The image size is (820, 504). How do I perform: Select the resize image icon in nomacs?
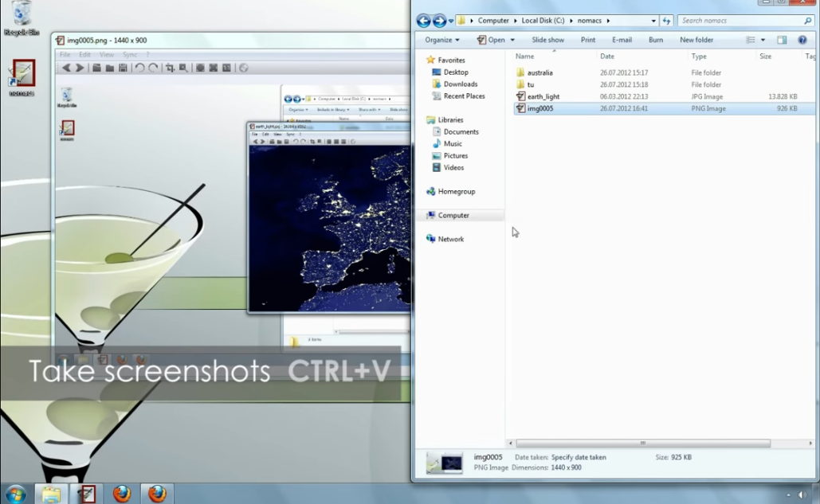pos(183,68)
